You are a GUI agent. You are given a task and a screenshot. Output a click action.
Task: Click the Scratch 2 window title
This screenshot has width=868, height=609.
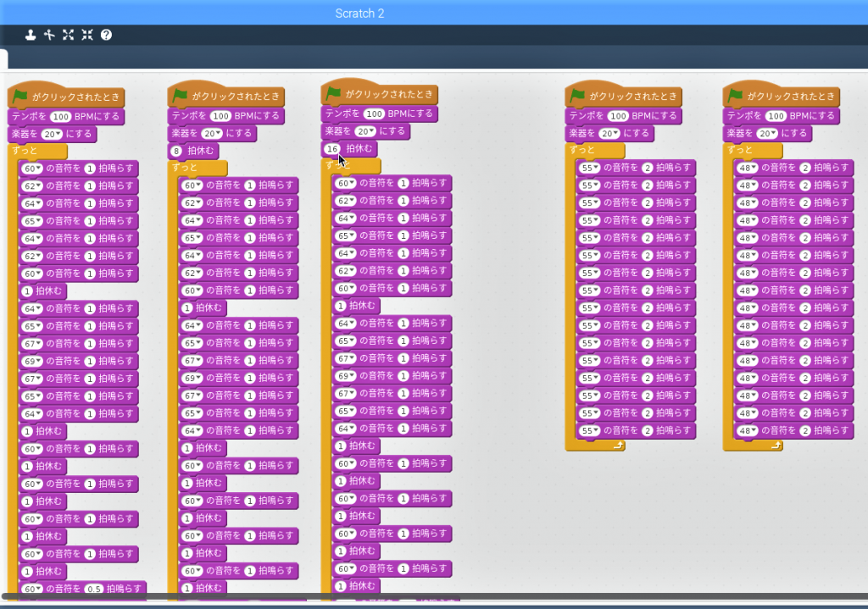pos(359,14)
